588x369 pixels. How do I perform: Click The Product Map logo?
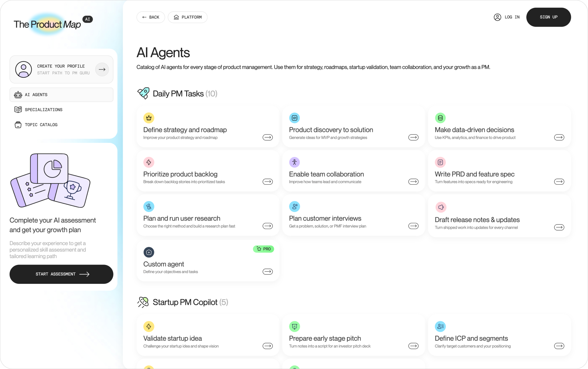point(53,24)
